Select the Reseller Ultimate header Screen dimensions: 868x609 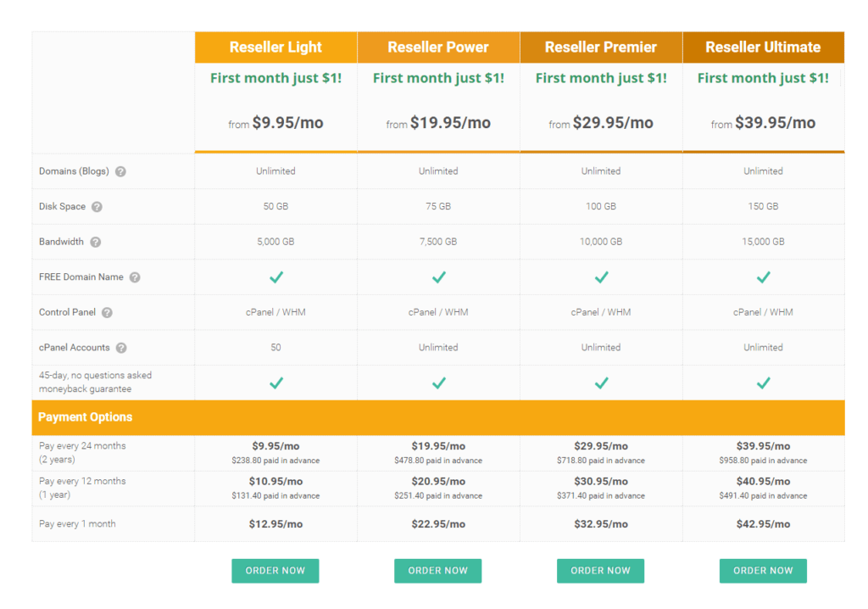(764, 47)
